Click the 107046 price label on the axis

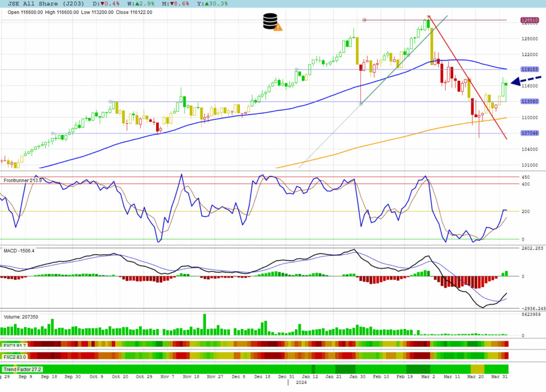click(529, 133)
